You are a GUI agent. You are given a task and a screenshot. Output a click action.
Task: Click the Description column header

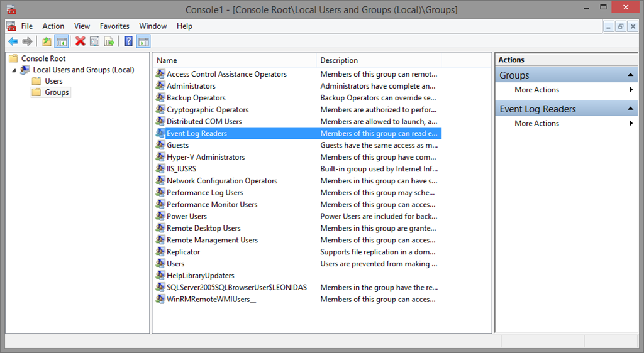(x=377, y=60)
